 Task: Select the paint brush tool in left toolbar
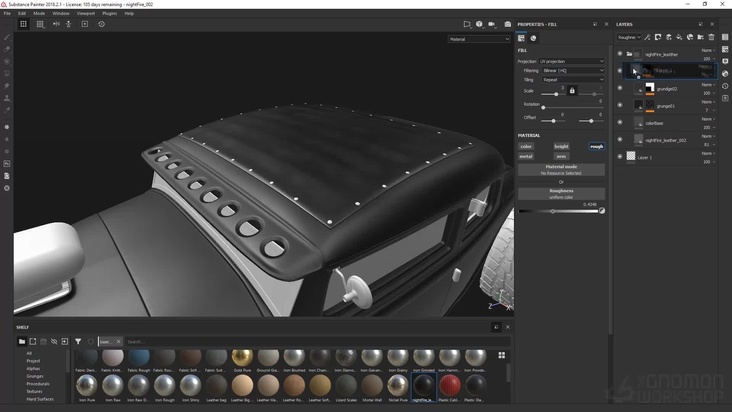7,37
